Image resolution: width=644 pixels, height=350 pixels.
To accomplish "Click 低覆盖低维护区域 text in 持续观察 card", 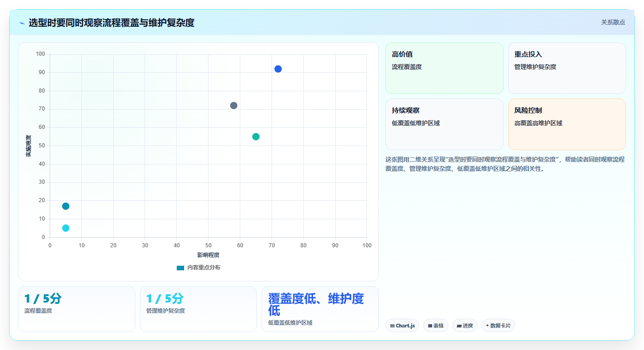I will click(416, 123).
